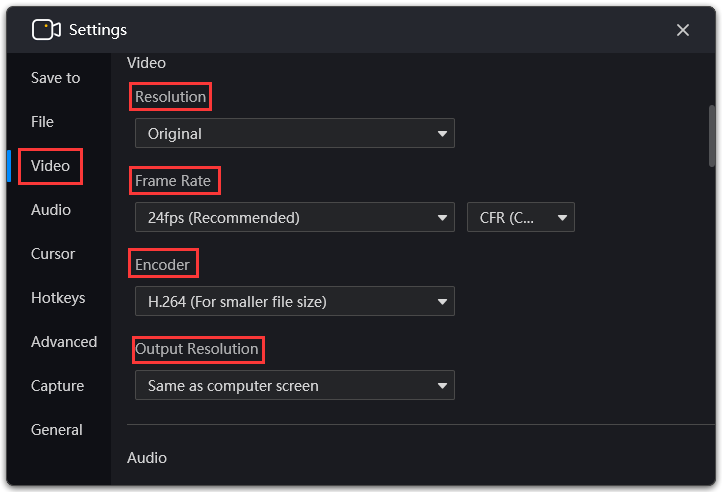Select the Video section in sidebar
Screen dimensions: 722x492
point(50,166)
